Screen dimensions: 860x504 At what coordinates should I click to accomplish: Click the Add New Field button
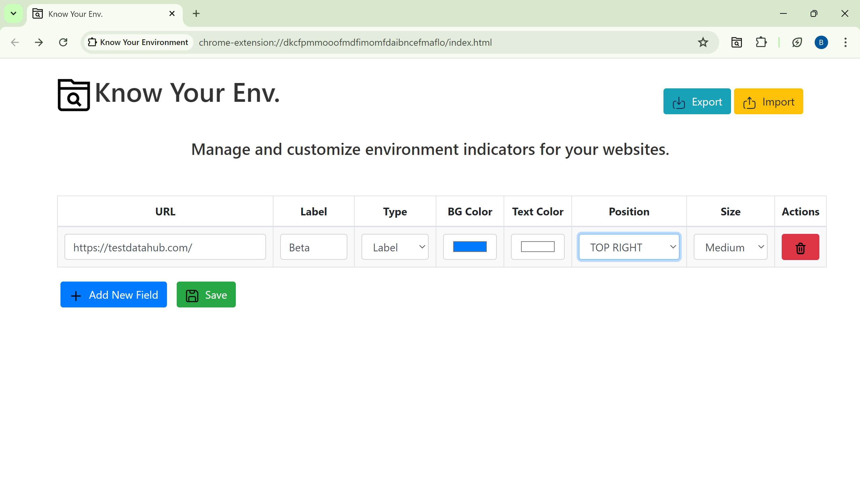click(x=114, y=295)
